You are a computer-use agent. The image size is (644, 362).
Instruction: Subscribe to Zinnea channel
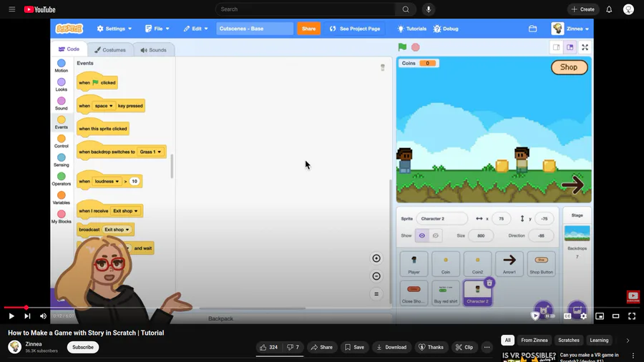click(x=83, y=347)
